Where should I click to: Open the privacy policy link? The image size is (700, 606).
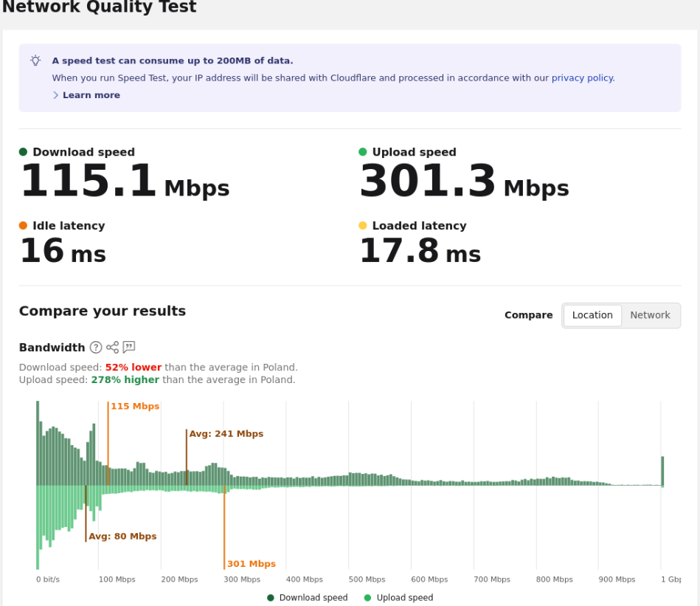[582, 78]
